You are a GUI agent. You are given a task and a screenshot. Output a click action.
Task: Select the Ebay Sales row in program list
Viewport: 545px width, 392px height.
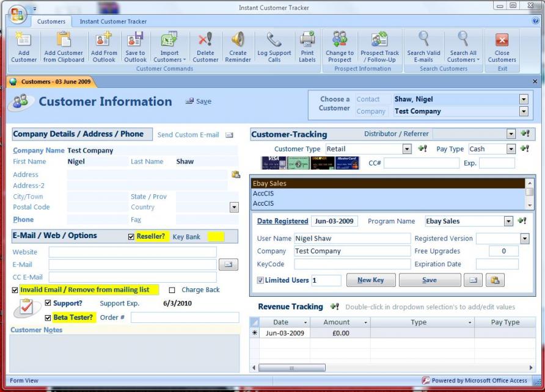click(x=387, y=183)
